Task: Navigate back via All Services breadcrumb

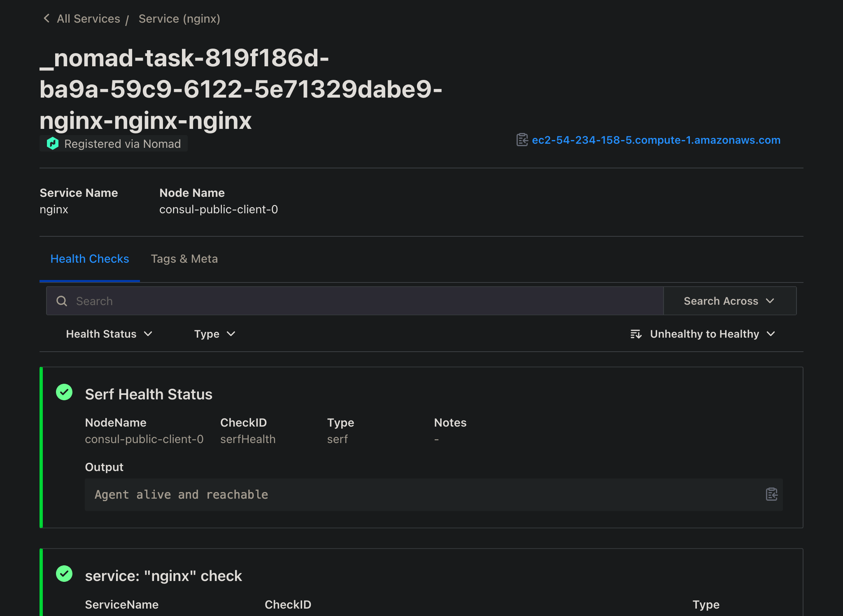Action: 88,19
